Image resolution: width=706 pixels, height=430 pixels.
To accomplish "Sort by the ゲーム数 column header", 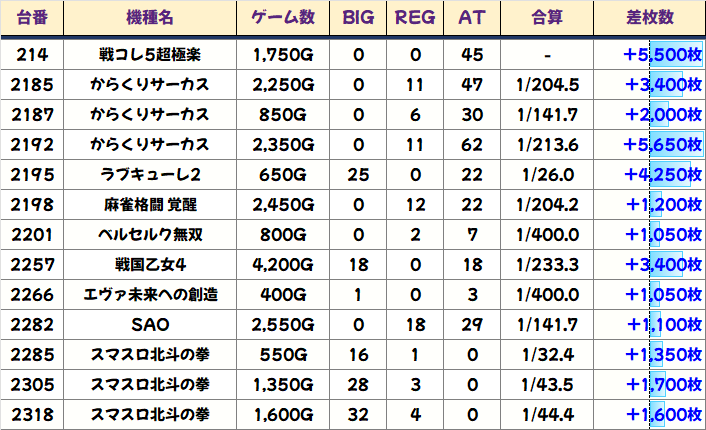I will coord(283,19).
